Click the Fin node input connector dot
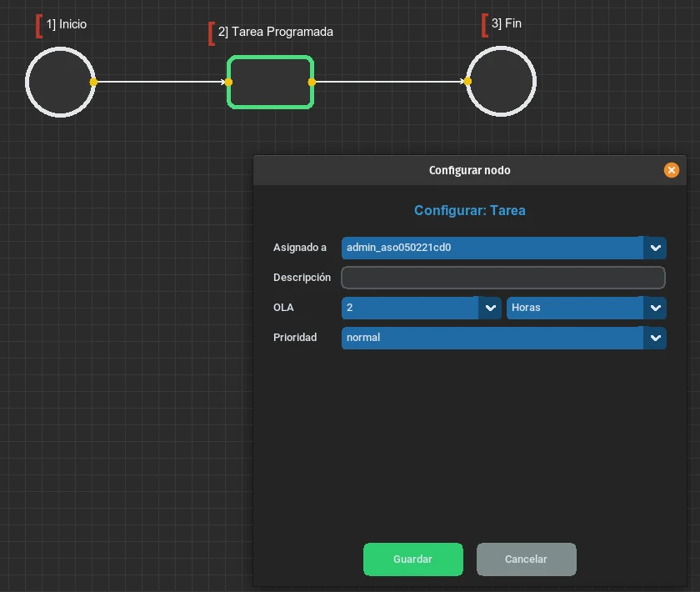Viewport: 700px width, 592px height. click(467, 82)
